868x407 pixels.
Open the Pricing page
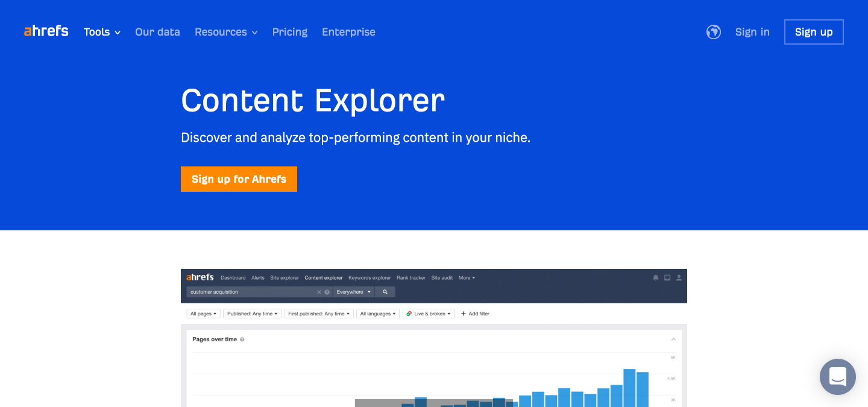pos(290,32)
